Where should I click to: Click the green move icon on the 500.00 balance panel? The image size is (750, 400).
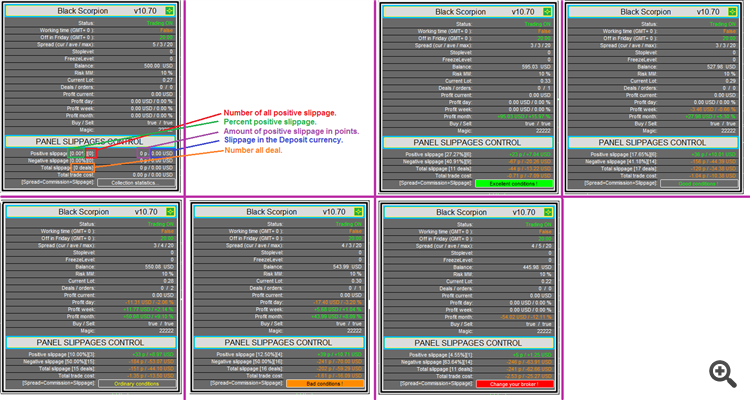(x=169, y=11)
